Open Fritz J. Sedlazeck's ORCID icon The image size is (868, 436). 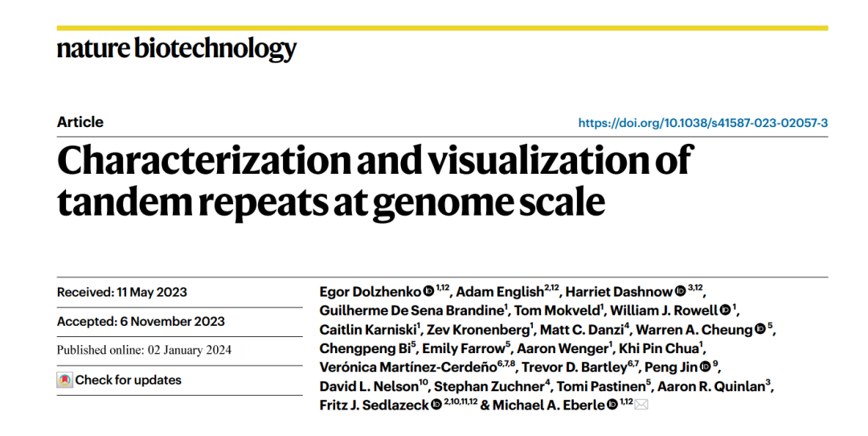pyautogui.click(x=436, y=405)
